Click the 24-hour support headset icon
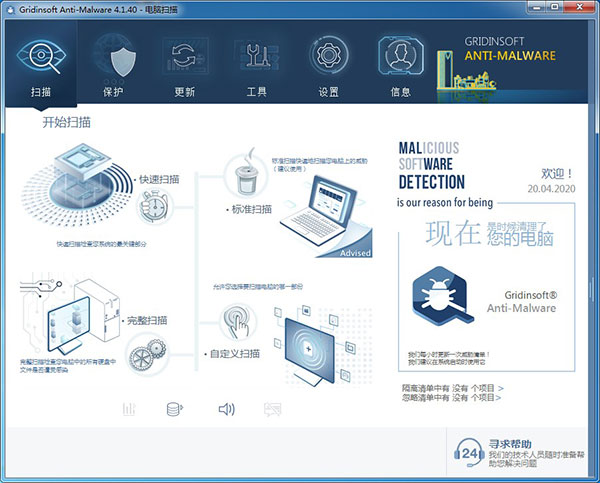Screen dimensions: 600x483 pos(469,453)
